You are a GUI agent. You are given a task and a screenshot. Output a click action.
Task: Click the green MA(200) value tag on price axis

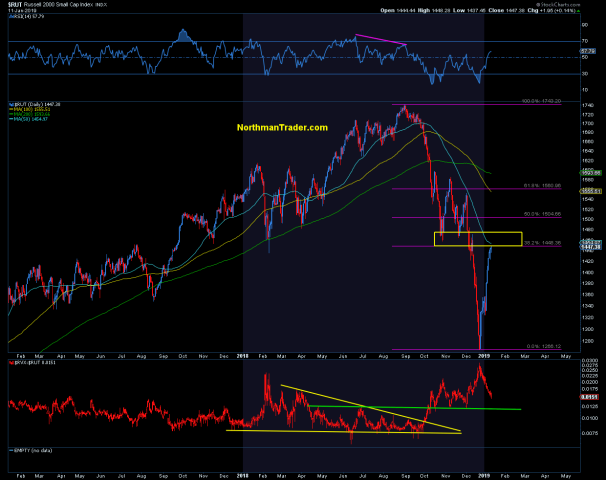pos(591,173)
